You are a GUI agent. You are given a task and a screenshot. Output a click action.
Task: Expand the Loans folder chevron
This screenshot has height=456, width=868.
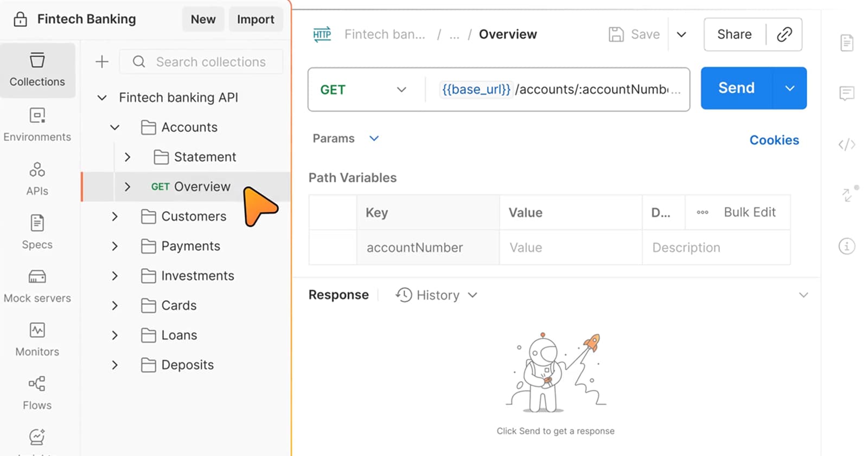click(114, 335)
